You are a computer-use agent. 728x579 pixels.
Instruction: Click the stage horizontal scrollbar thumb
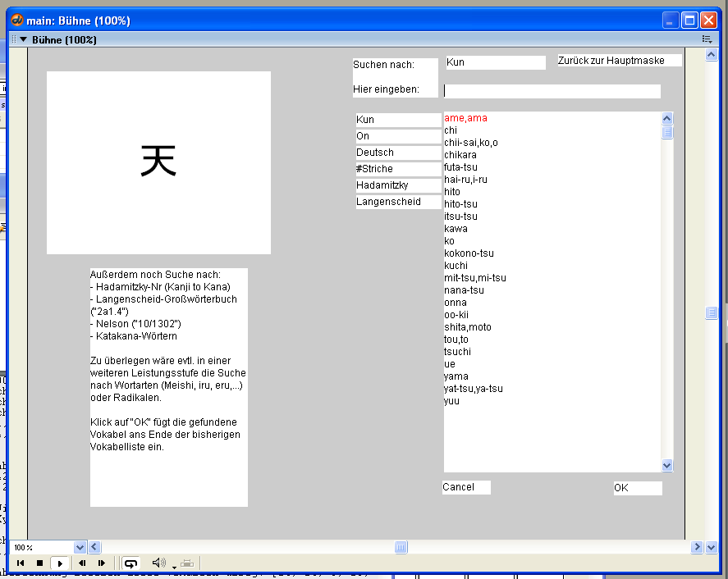click(401, 547)
